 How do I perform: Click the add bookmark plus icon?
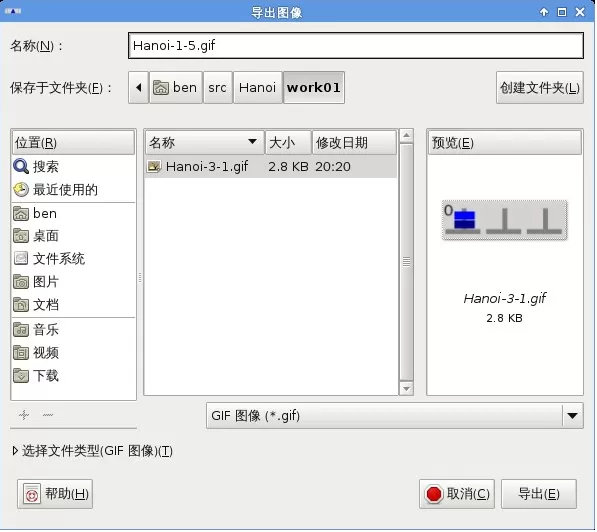24,415
